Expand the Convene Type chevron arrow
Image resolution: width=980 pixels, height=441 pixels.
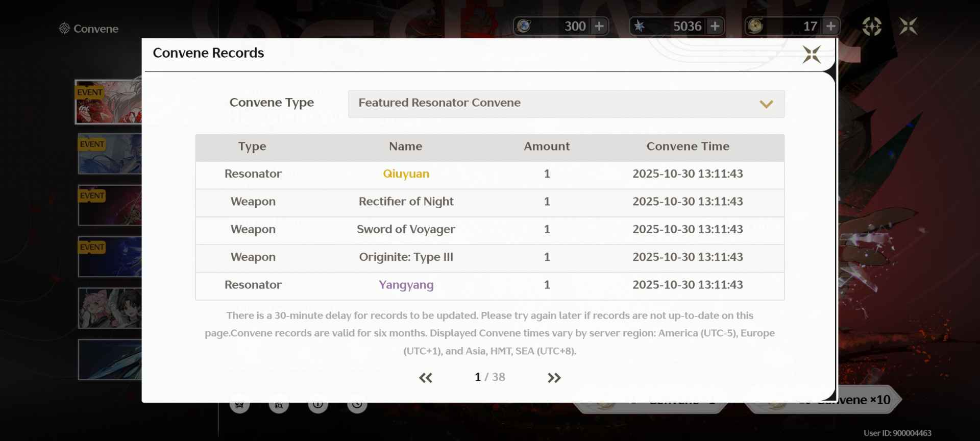(766, 104)
